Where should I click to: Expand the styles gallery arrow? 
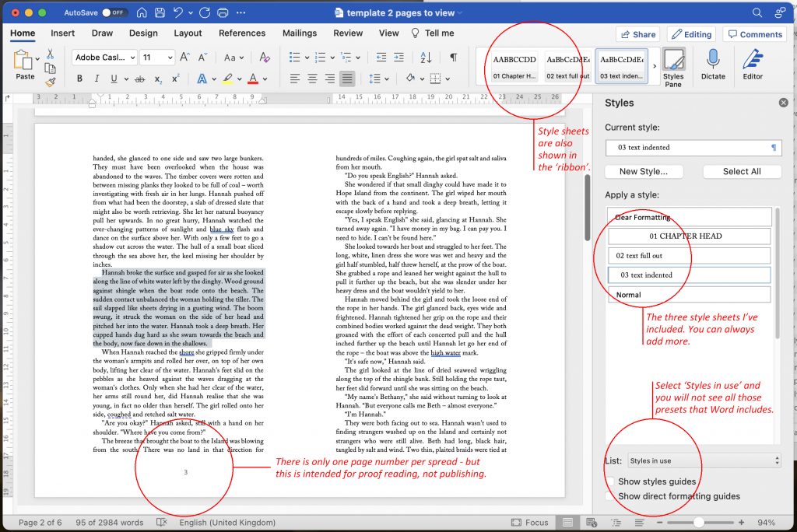[x=654, y=66]
